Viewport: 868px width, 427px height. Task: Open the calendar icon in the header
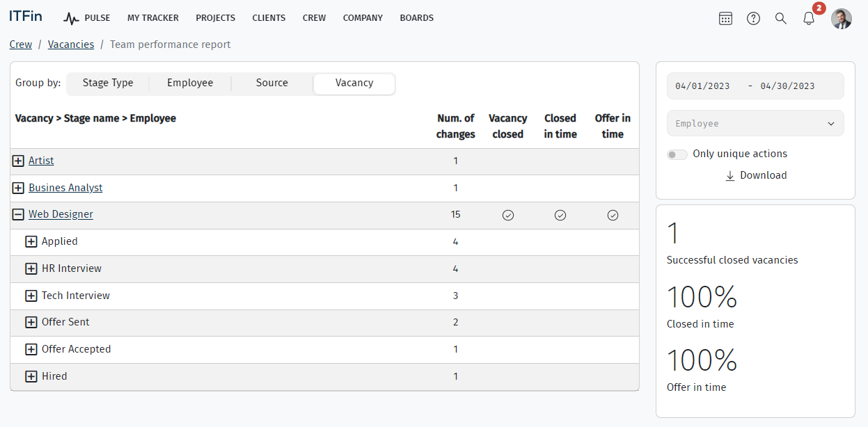pyautogui.click(x=725, y=18)
